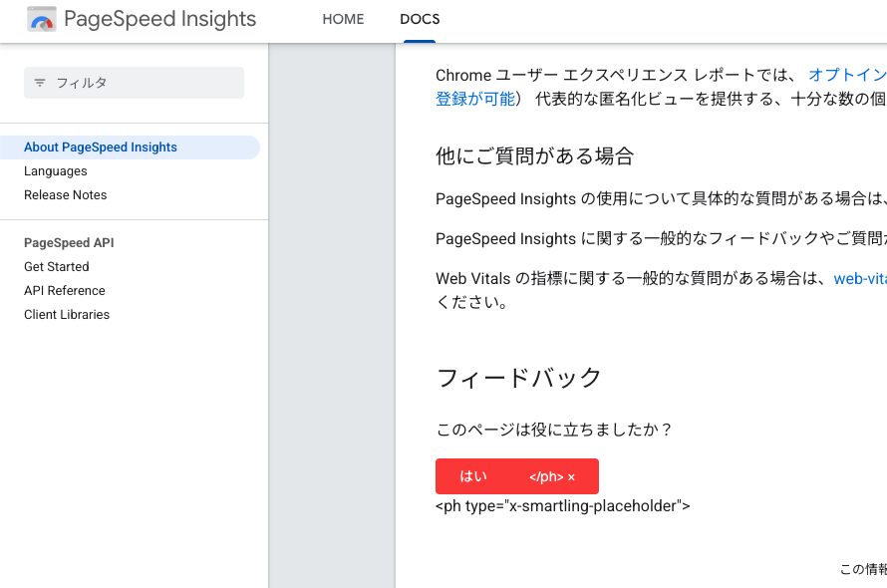887x588 pixels.
Task: Click the このページは役に立ちましたか？ text
Action: (x=554, y=430)
